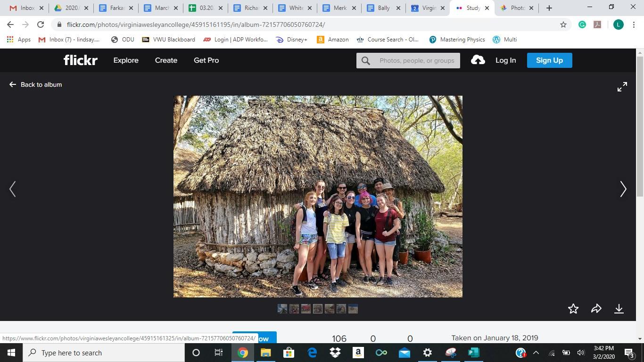Screen dimensions: 644x362
Task: Open the Mail app in taskbar
Action: (405, 353)
